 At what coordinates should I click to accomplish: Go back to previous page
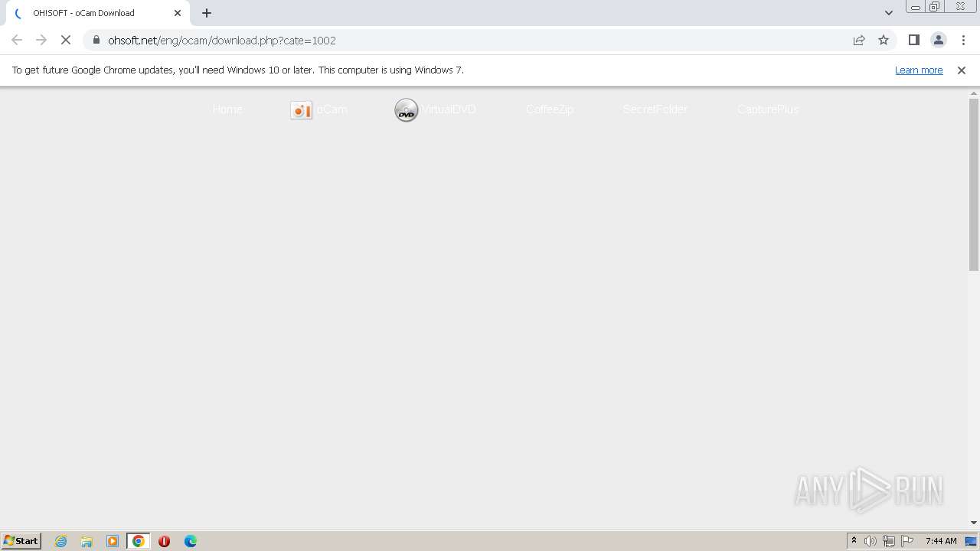click(17, 41)
